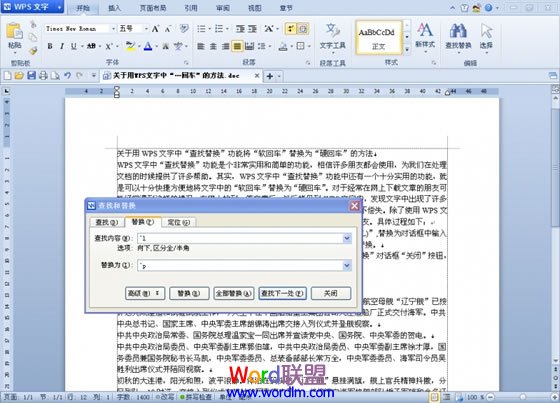Open the 视图 ribbon tab
The width and height of the screenshot is (560, 403).
(x=255, y=8)
